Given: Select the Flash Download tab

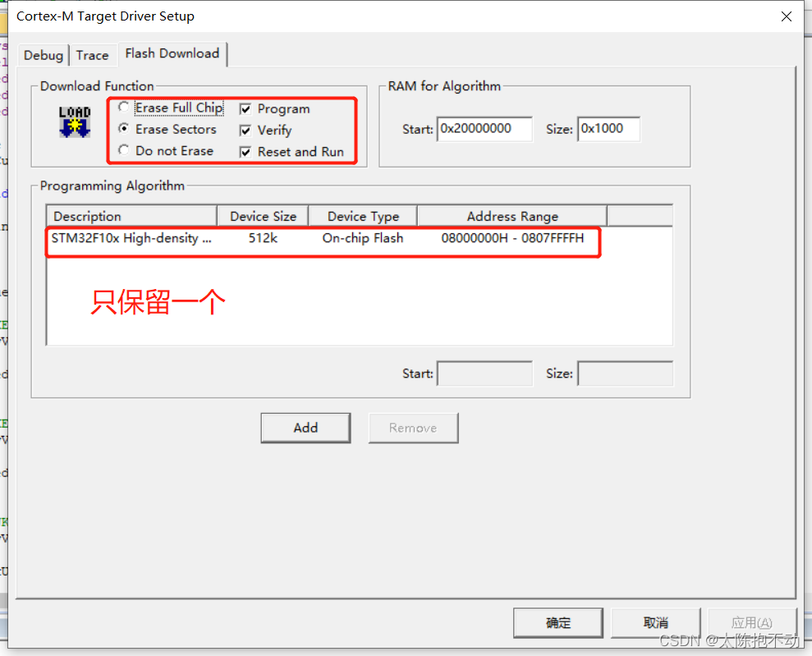Looking at the screenshot, I should (x=172, y=53).
